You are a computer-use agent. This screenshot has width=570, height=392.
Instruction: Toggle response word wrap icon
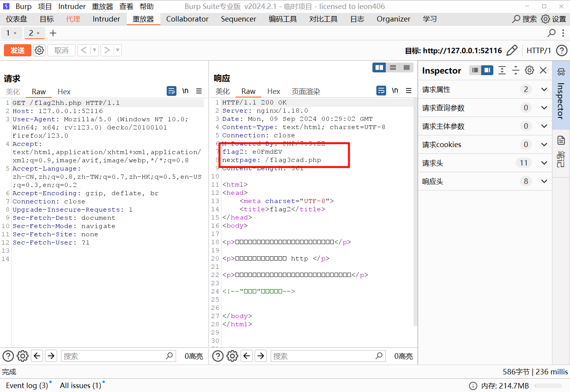(381, 91)
